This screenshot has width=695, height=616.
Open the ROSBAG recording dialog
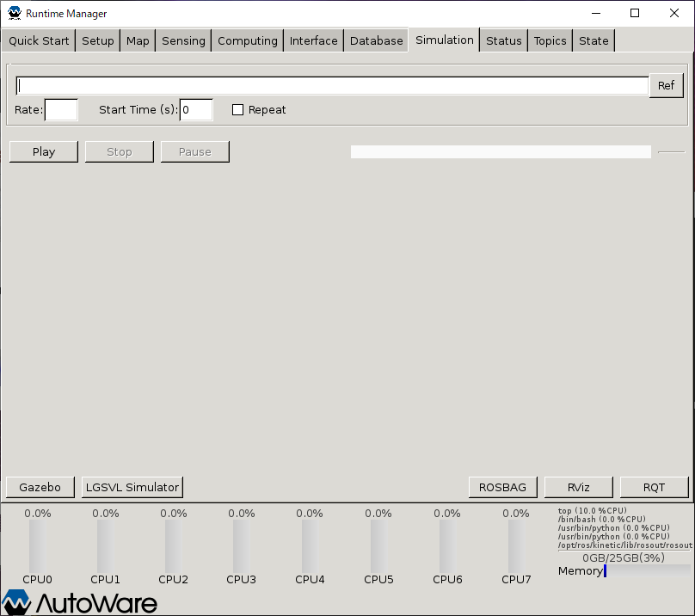click(502, 488)
